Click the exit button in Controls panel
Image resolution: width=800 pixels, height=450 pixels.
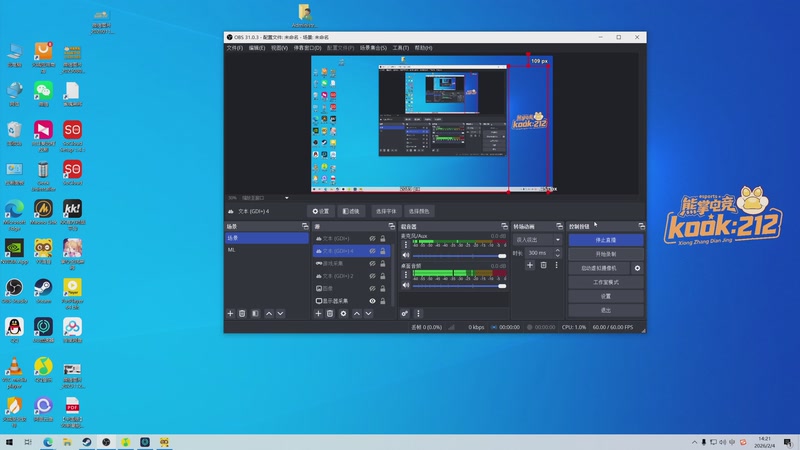(606, 310)
